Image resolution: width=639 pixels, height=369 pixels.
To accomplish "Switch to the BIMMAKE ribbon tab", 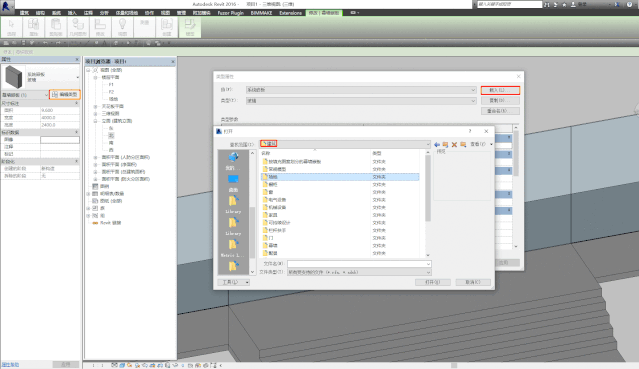I will [x=261, y=13].
